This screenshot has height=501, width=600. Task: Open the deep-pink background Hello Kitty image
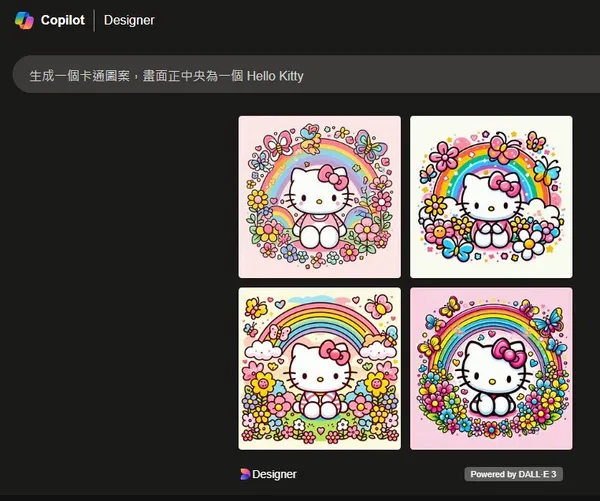491,369
